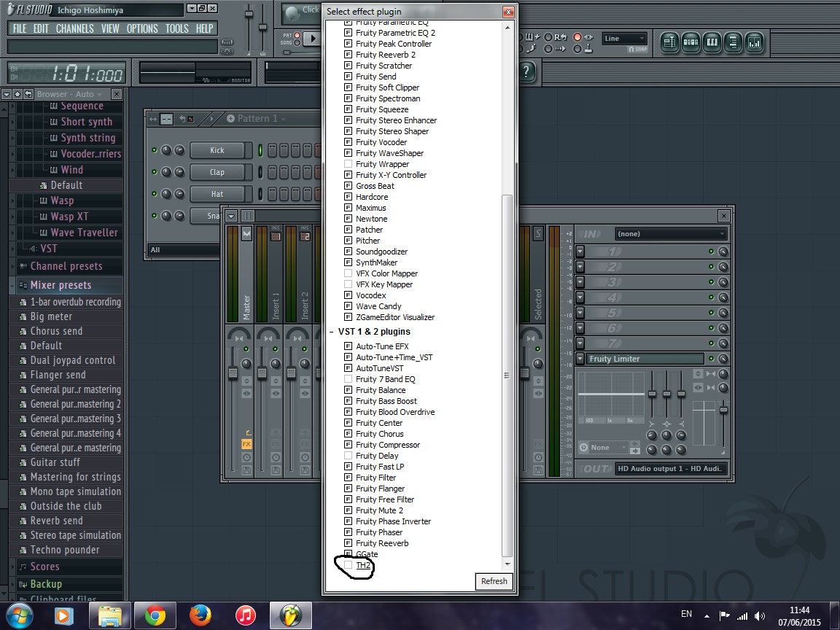Toggle the VFX Color Mapper checkbox

coord(349,273)
